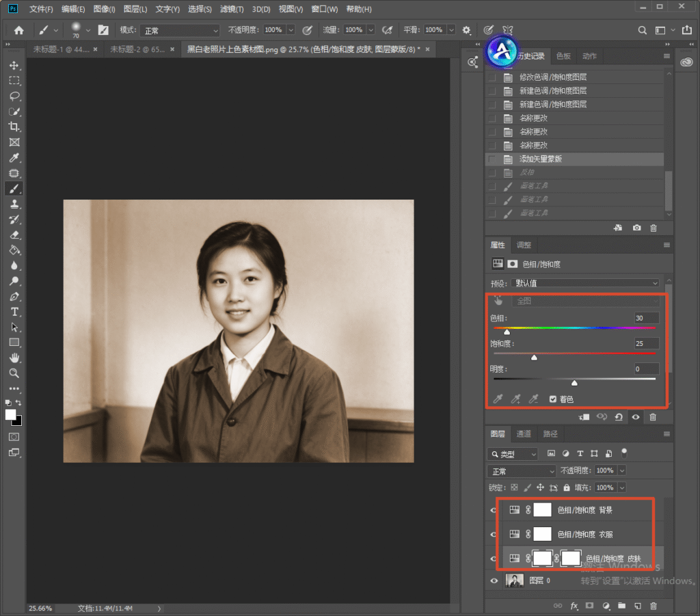
Task: Select the 图层 0 layer name
Action: [x=539, y=580]
